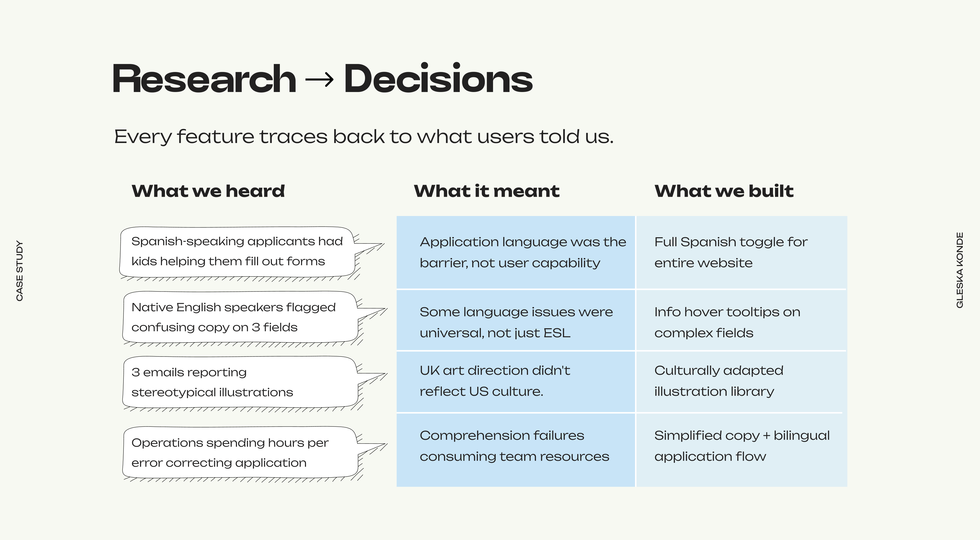Select the Spanish-speaking applicants speech bubble

(x=237, y=251)
